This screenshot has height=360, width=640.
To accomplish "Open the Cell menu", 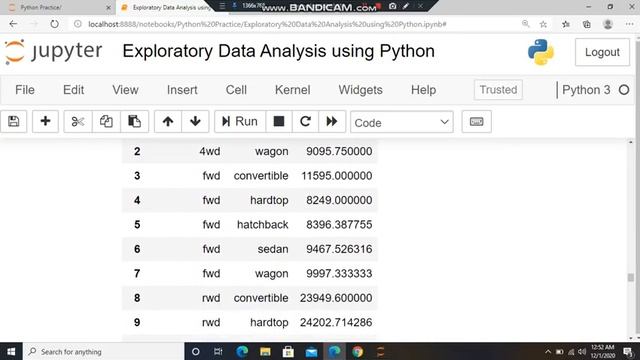I will [x=236, y=90].
